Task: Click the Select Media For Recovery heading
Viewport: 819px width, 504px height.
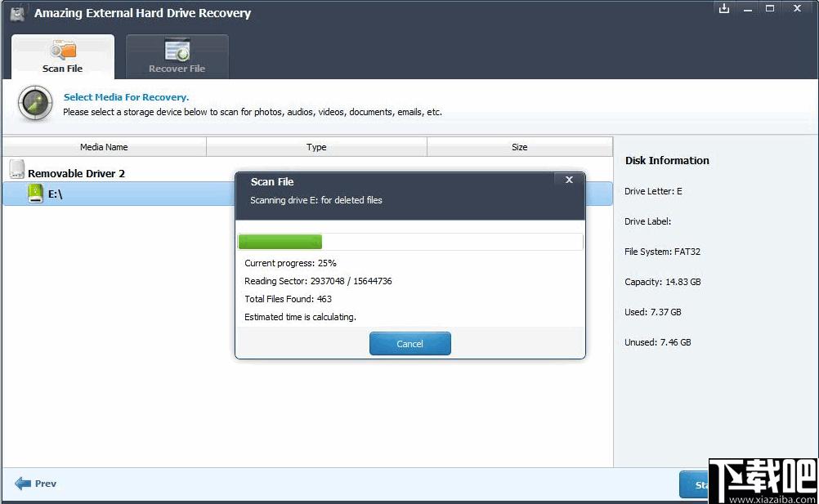Action: click(126, 97)
